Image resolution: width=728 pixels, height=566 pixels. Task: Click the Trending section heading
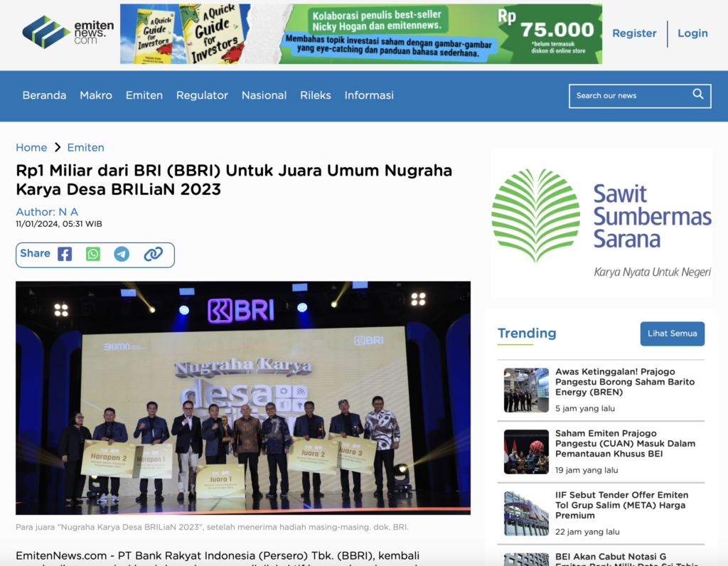pos(527,333)
